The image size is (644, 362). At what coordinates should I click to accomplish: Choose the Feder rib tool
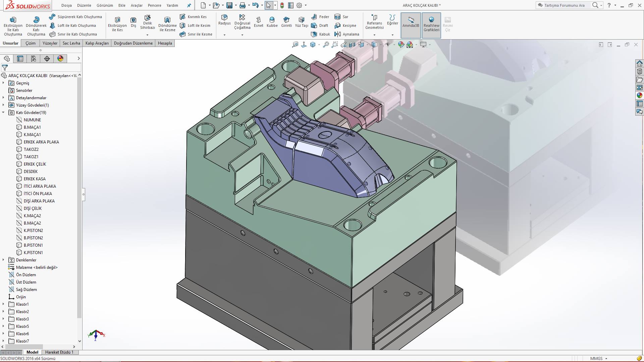[320, 17]
